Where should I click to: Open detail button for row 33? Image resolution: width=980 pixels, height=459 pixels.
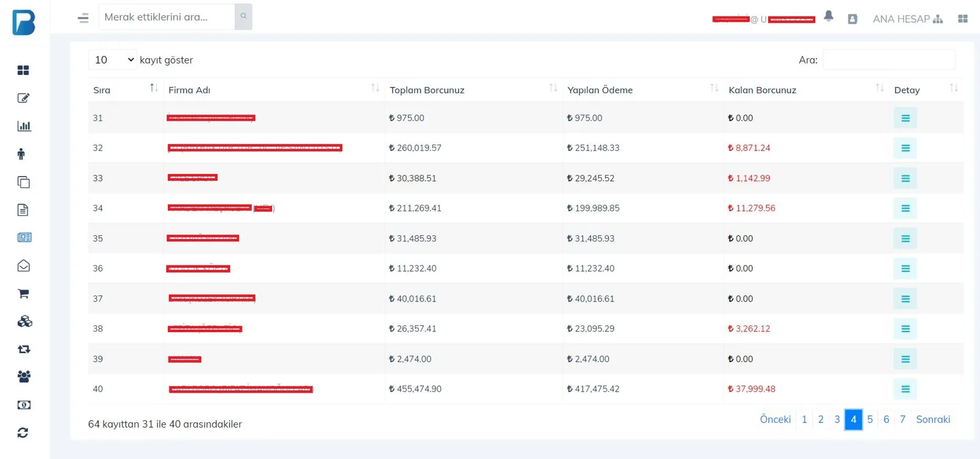coord(905,178)
